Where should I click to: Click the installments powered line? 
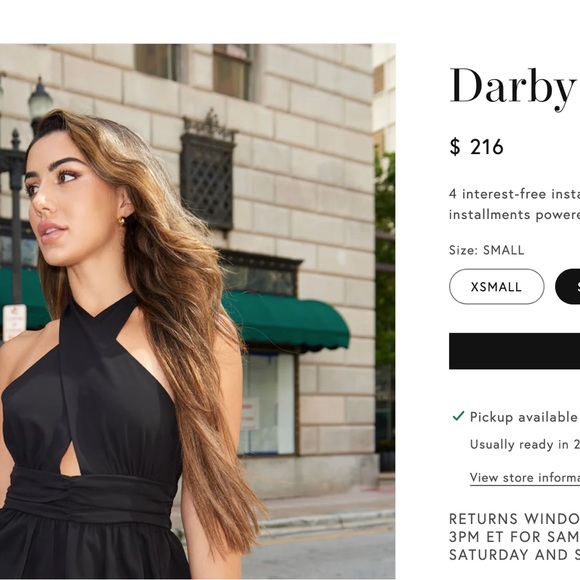click(515, 215)
